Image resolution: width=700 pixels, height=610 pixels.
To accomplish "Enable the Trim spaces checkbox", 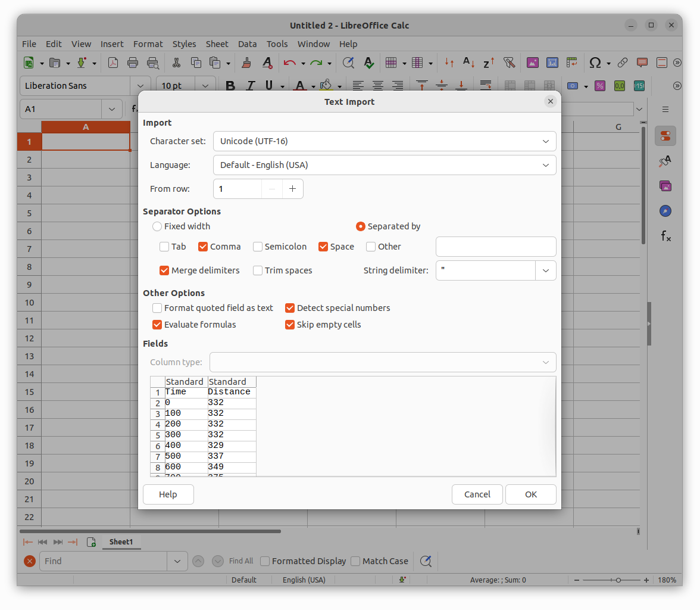I will 258,270.
